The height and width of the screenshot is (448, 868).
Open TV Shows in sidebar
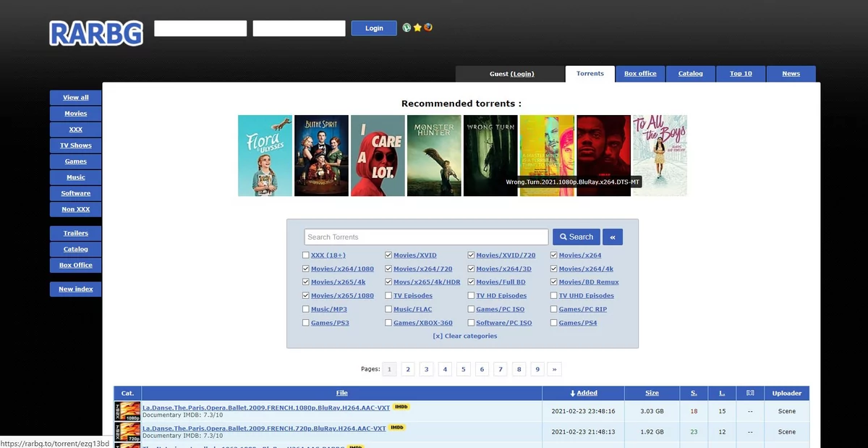click(x=75, y=145)
